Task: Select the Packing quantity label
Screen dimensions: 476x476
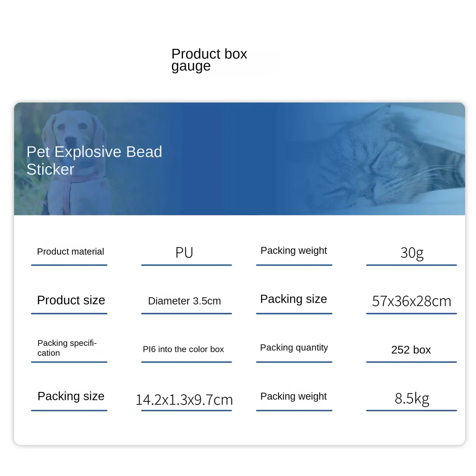Action: click(294, 348)
